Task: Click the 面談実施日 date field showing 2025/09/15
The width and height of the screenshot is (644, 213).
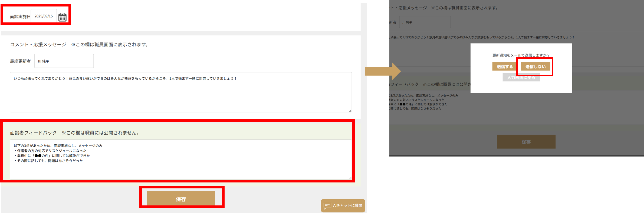Action: click(x=44, y=16)
